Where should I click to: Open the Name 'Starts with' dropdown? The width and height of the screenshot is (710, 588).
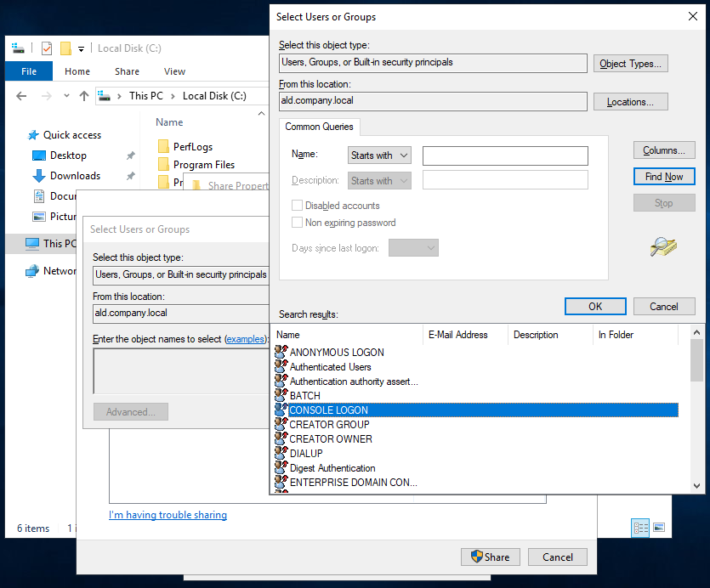point(379,155)
